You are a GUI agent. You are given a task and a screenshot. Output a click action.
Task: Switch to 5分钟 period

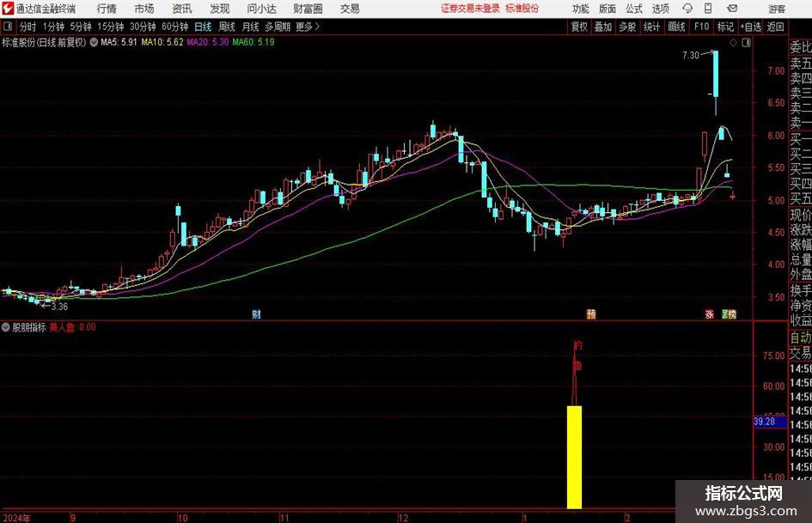tap(80, 27)
